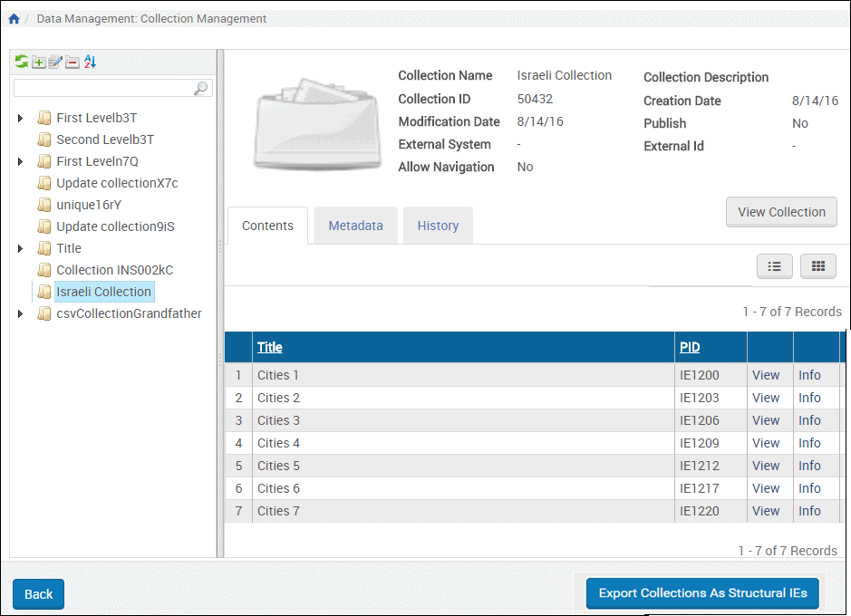The width and height of the screenshot is (851, 616).
Task: Select Collection INS002kC in tree
Action: pos(114,270)
